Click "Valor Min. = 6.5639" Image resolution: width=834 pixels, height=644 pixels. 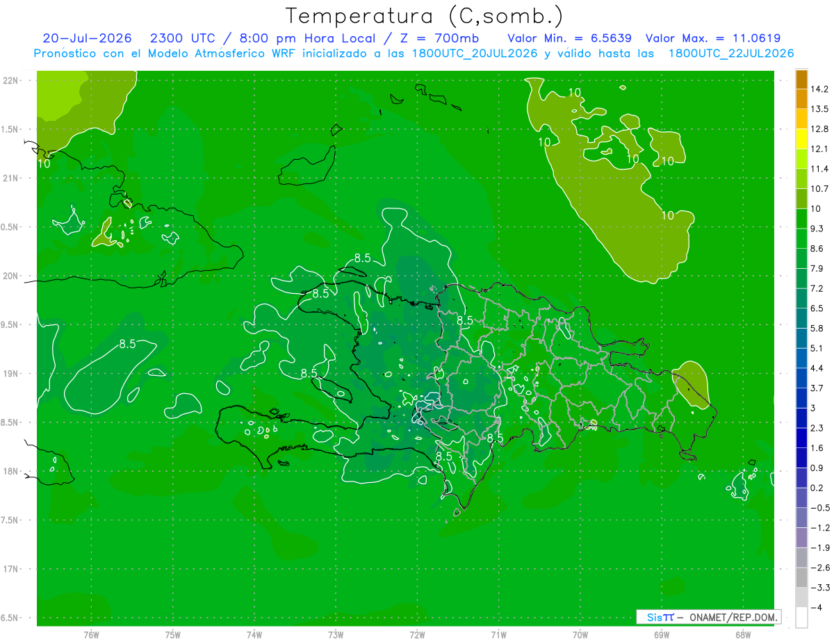tap(569, 38)
